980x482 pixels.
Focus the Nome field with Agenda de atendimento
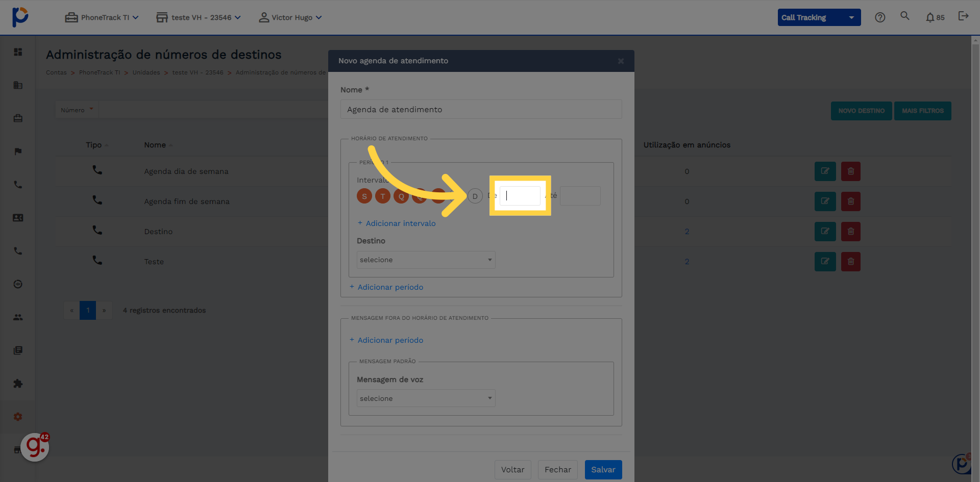pos(481,110)
